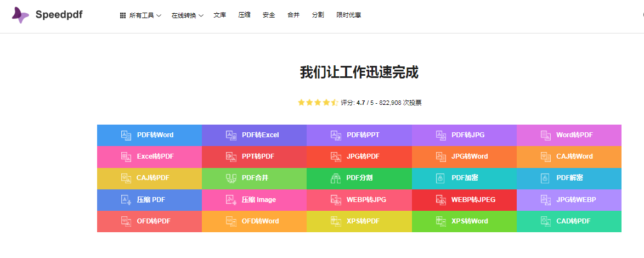The image size is (644, 258).
Task: Open the 文库 menu item
Action: pyautogui.click(x=220, y=15)
